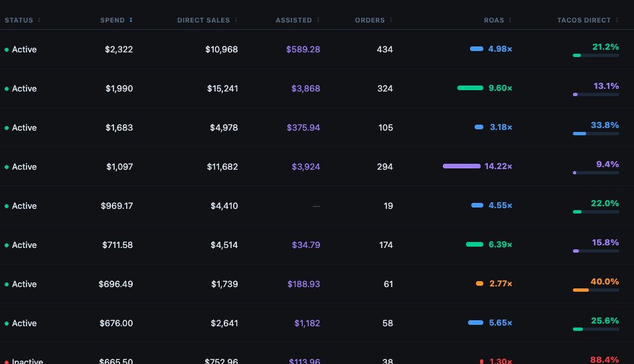Click green status dot of $2,322 row
This screenshot has height=364, width=634.
tap(7, 50)
